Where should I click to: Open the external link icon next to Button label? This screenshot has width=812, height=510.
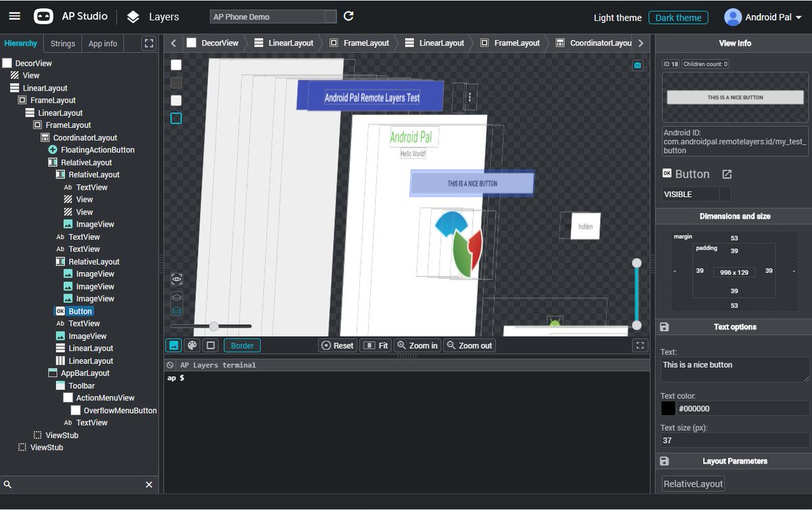(x=727, y=174)
